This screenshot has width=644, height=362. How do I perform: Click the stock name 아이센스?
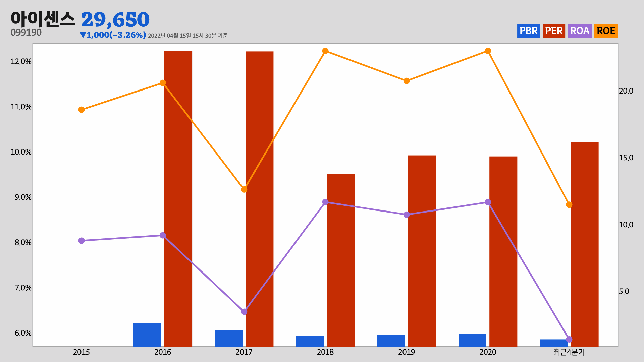click(x=43, y=19)
